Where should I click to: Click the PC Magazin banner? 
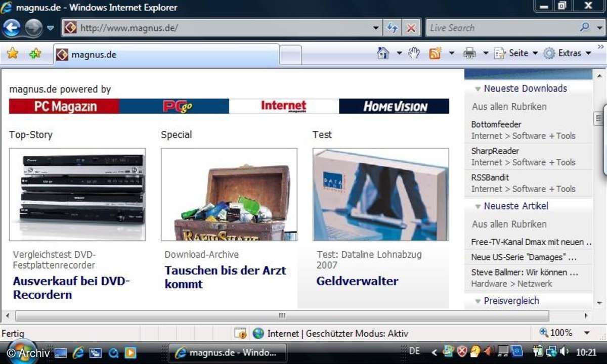click(64, 106)
